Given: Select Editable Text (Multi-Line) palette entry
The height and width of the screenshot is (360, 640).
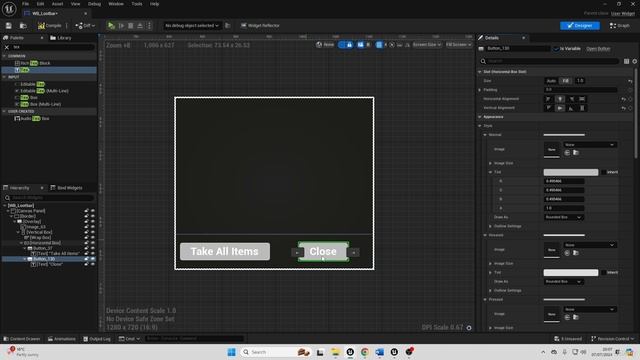Looking at the screenshot, I should [41, 91].
